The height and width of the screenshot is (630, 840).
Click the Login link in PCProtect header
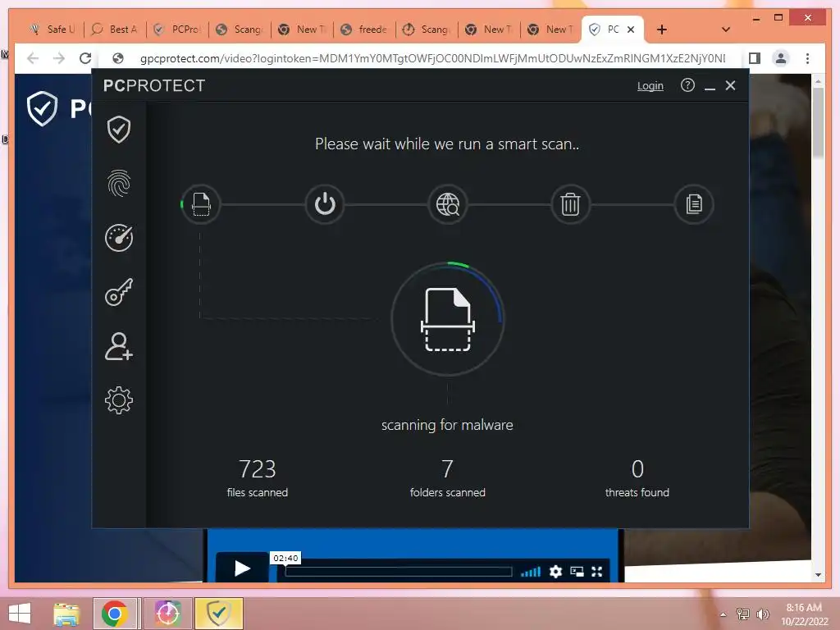[650, 85]
